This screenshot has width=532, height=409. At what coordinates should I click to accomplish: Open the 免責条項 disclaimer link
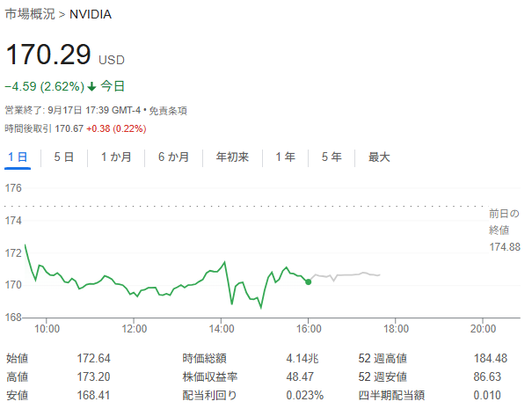tap(168, 111)
